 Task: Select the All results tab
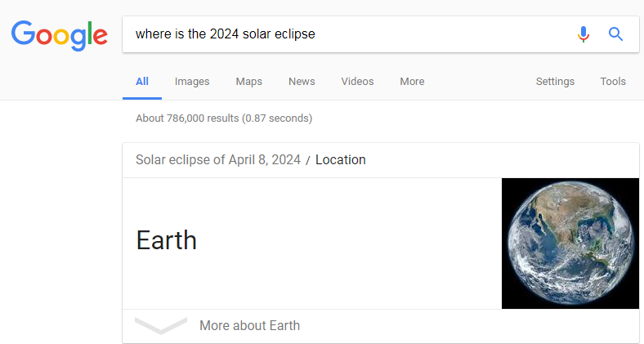point(142,81)
